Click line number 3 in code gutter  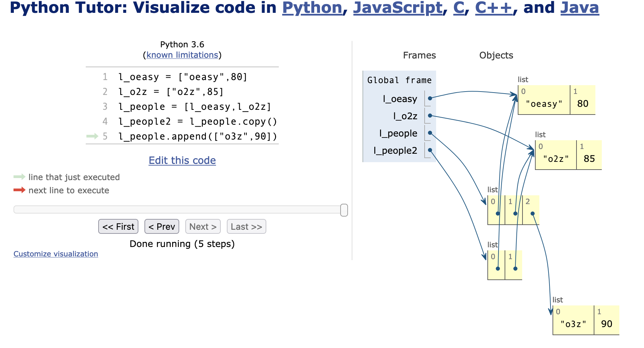click(105, 107)
